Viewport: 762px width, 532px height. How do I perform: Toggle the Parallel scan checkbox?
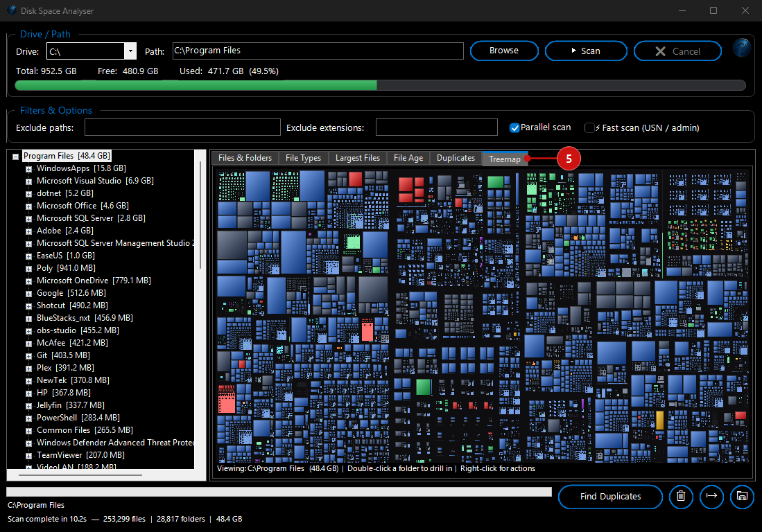tap(514, 127)
